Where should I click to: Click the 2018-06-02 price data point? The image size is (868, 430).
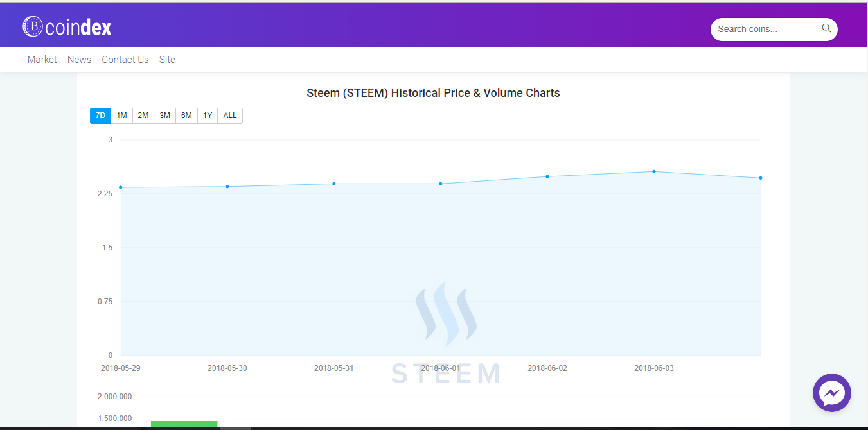click(x=547, y=176)
